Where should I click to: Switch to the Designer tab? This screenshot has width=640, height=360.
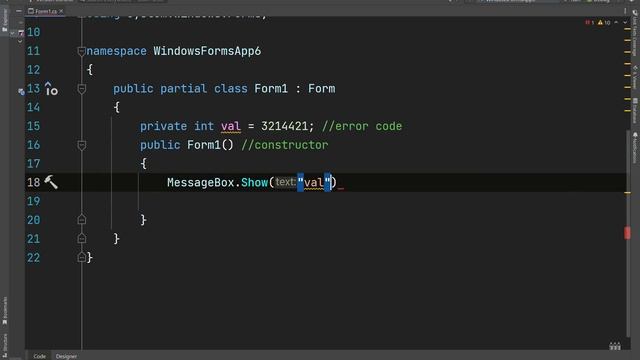tap(66, 356)
